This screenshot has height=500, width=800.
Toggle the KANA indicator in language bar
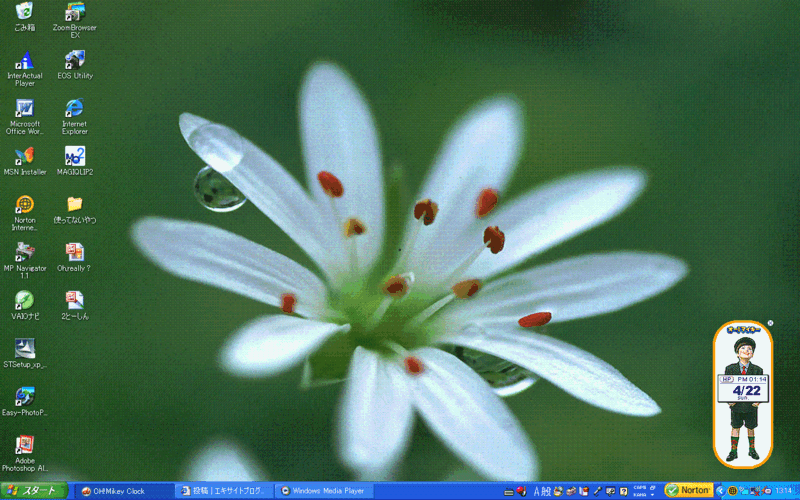(640, 494)
